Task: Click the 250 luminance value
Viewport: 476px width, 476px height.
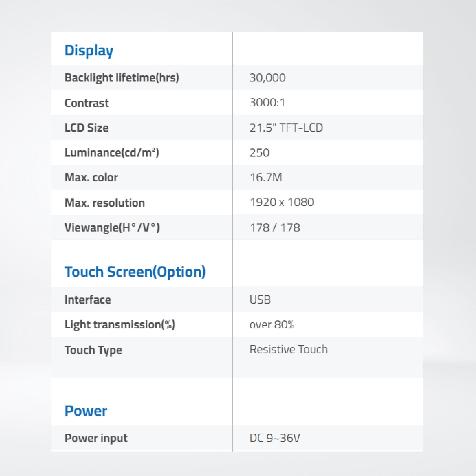Action: tap(260, 153)
